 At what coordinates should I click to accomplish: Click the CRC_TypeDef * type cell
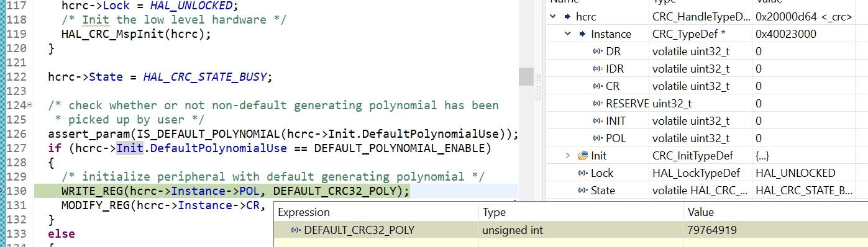[x=689, y=34]
